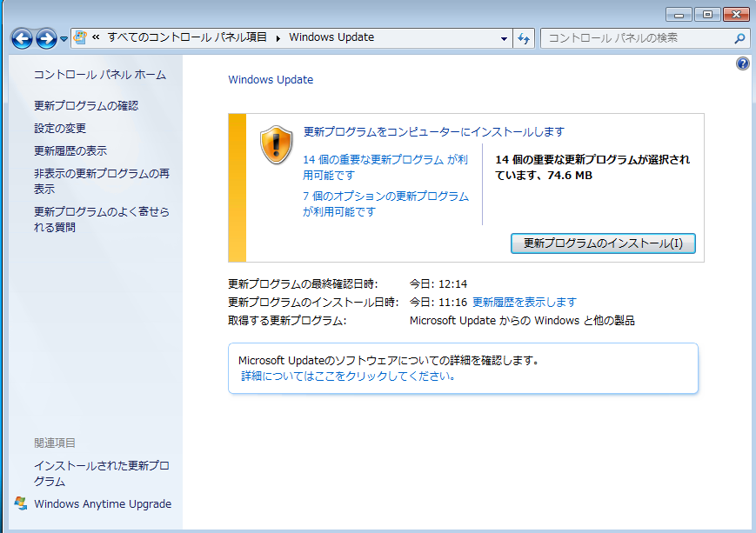View the 7 個のオプションの更新プログラム link
Image resolution: width=756 pixels, height=533 pixels.
[x=385, y=203]
